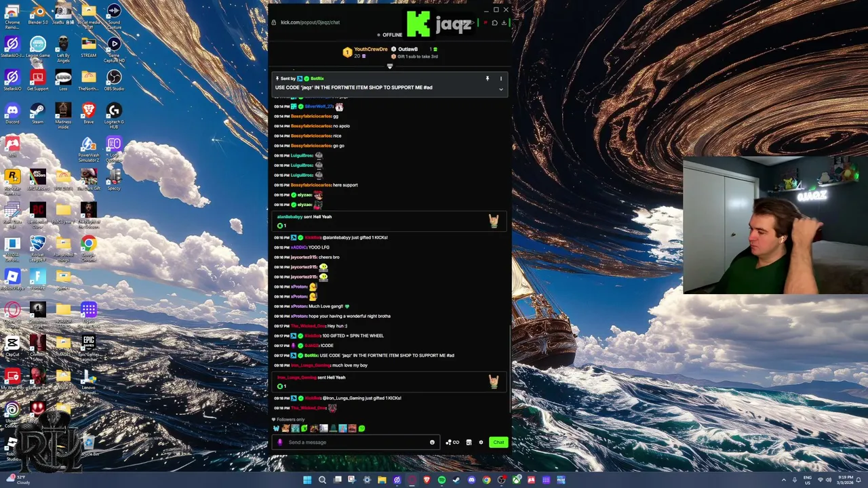Open the Steam desktop shortcut

(37, 113)
